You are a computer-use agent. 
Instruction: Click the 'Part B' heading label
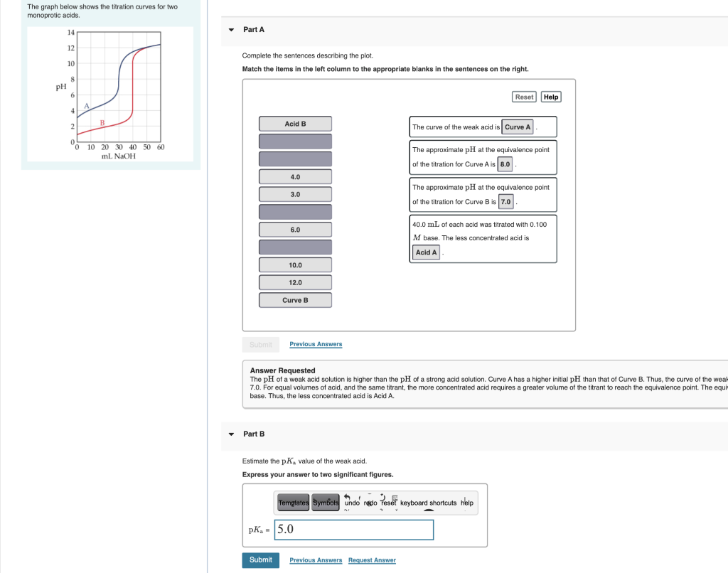pyautogui.click(x=254, y=434)
